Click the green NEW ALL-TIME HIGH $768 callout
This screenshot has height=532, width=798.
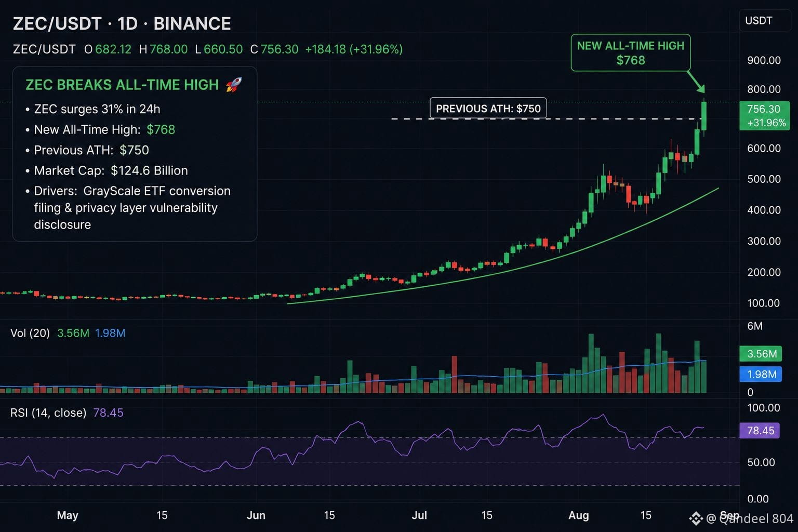point(631,53)
